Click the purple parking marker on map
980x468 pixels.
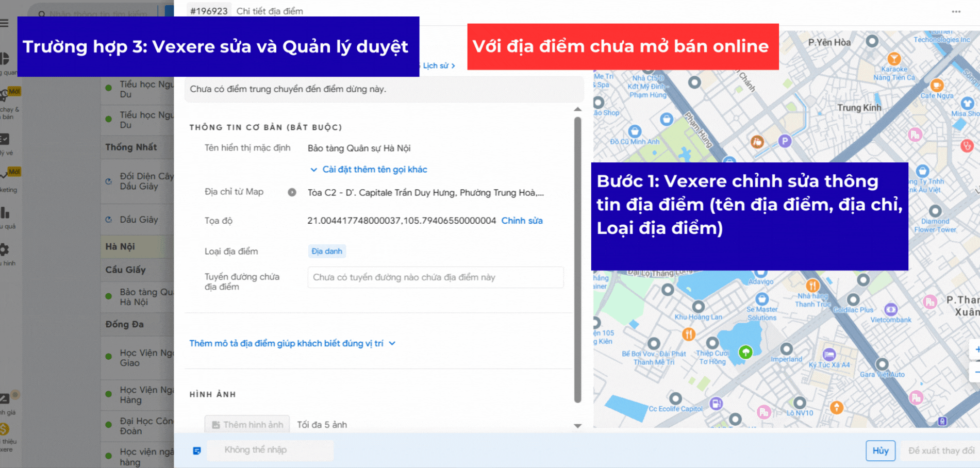(784, 141)
